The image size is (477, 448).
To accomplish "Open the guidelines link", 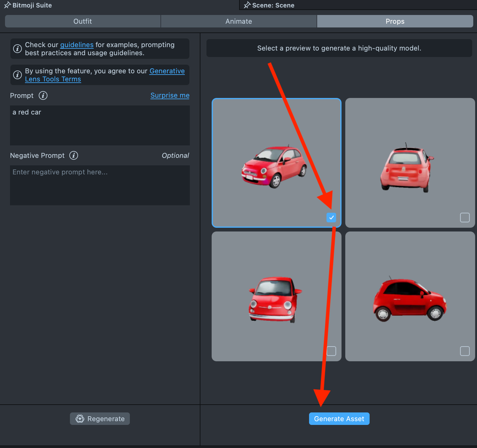I will pyautogui.click(x=77, y=45).
